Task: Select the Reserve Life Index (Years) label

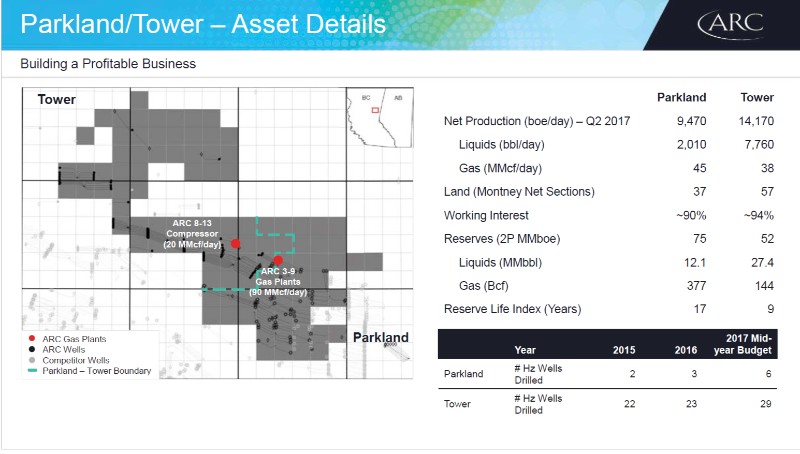Action: 512,309
